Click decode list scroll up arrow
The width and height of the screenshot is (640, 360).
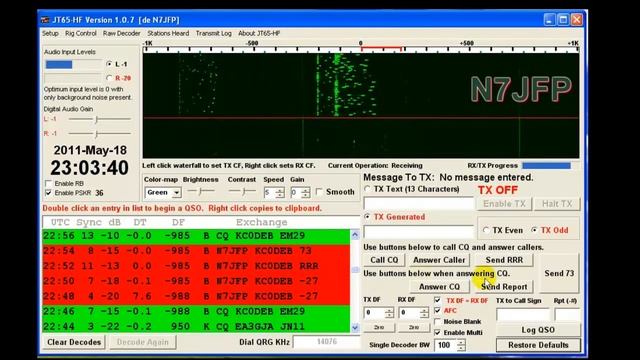coord(355,235)
